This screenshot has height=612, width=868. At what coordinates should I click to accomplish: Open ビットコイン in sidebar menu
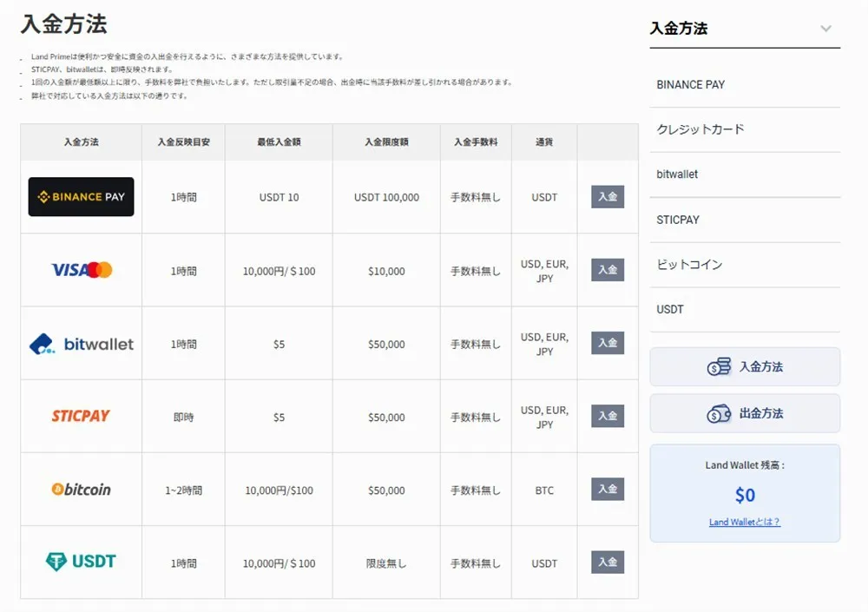(745, 265)
